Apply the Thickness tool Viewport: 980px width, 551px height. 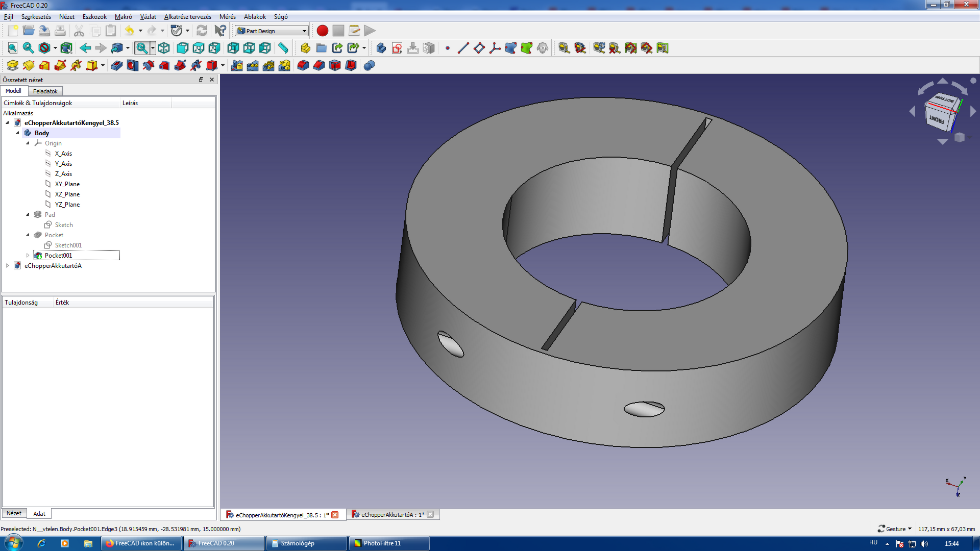351,65
